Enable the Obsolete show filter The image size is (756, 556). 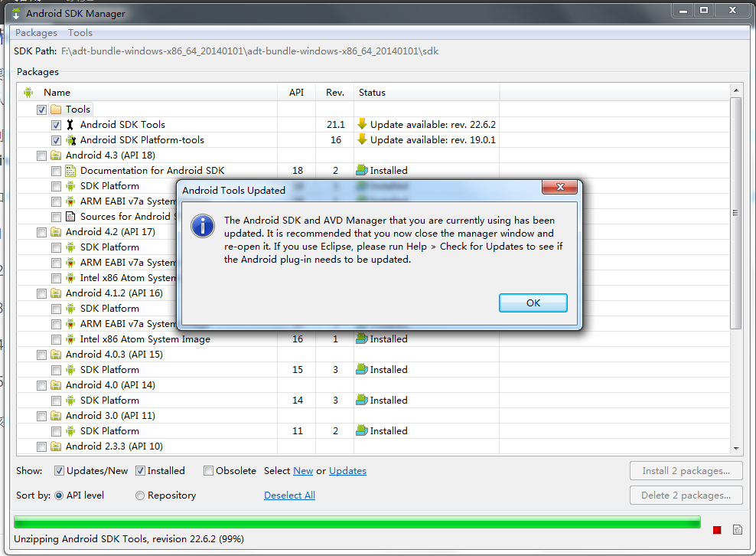(x=208, y=470)
